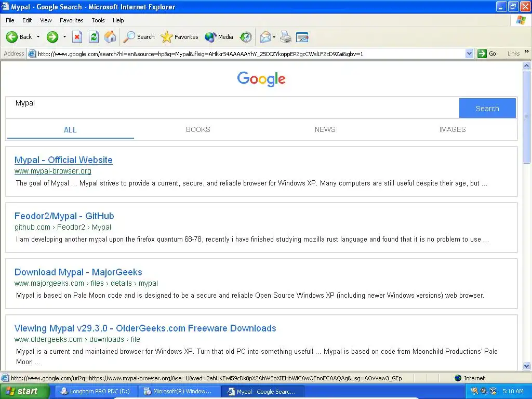Image resolution: width=532 pixels, height=399 pixels.
Task: Click the github.com › Feodor2 › Mypal breadcrumb
Action: pyautogui.click(x=63, y=227)
